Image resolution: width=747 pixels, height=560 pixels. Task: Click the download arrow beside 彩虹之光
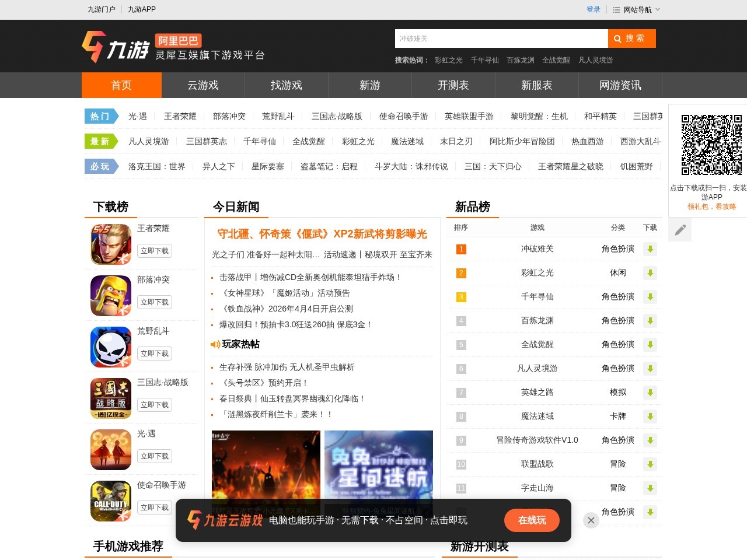tap(650, 273)
